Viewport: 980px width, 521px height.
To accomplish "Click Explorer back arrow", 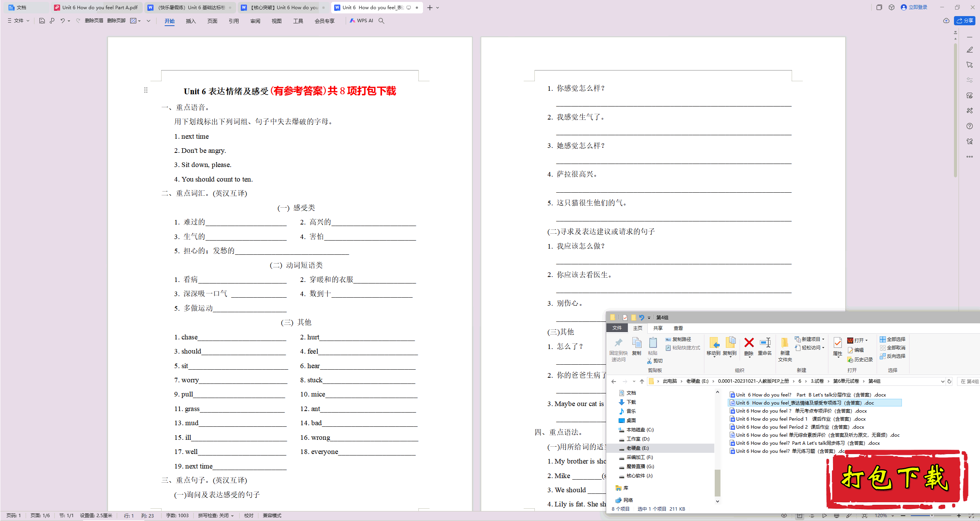I will click(614, 381).
